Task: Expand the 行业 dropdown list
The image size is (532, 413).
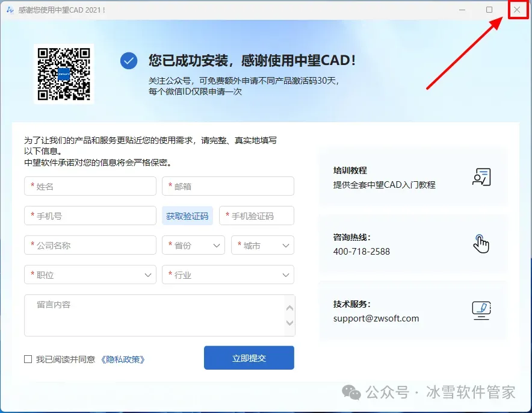Action: pos(228,275)
